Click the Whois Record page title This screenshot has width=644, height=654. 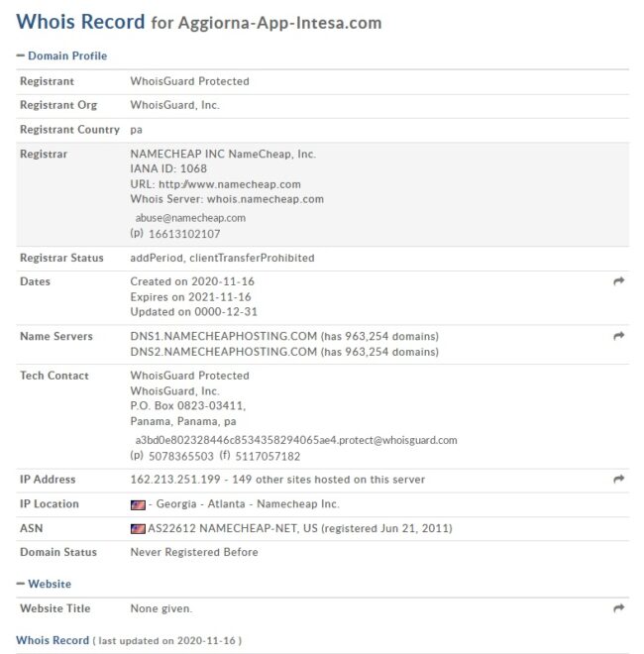pos(80,22)
